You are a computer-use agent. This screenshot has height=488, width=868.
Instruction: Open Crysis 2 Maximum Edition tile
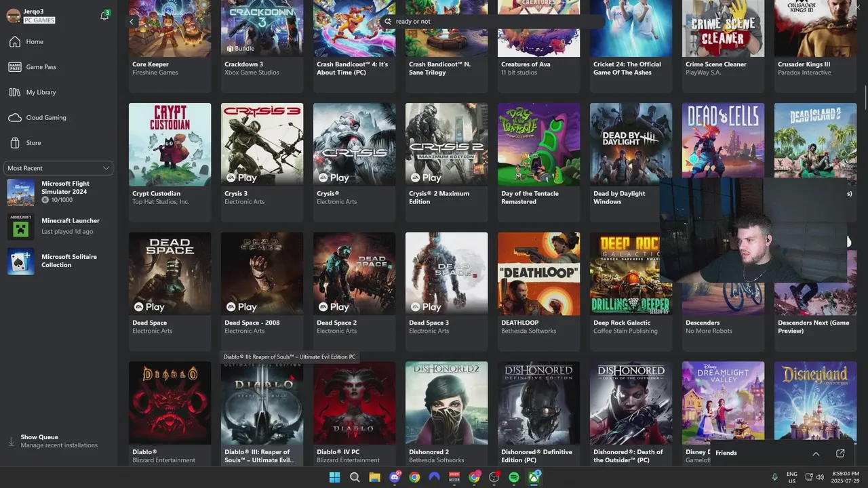(446, 162)
